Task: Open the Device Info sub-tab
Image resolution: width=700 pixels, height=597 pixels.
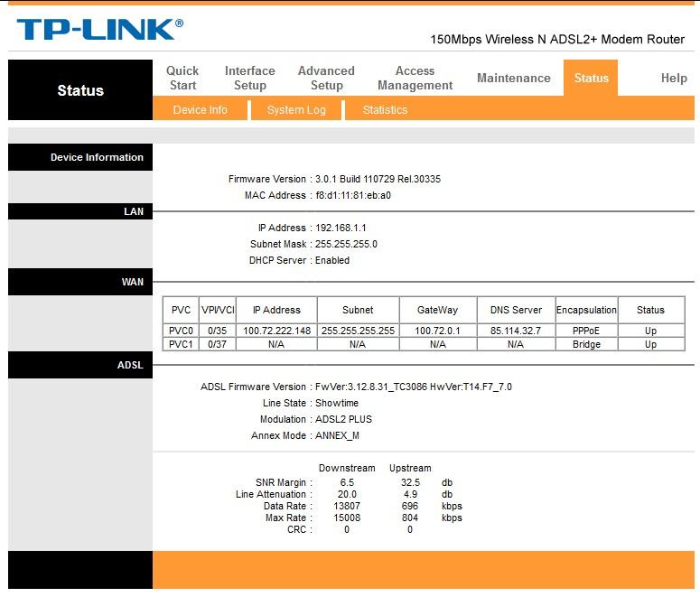Action: pos(200,110)
